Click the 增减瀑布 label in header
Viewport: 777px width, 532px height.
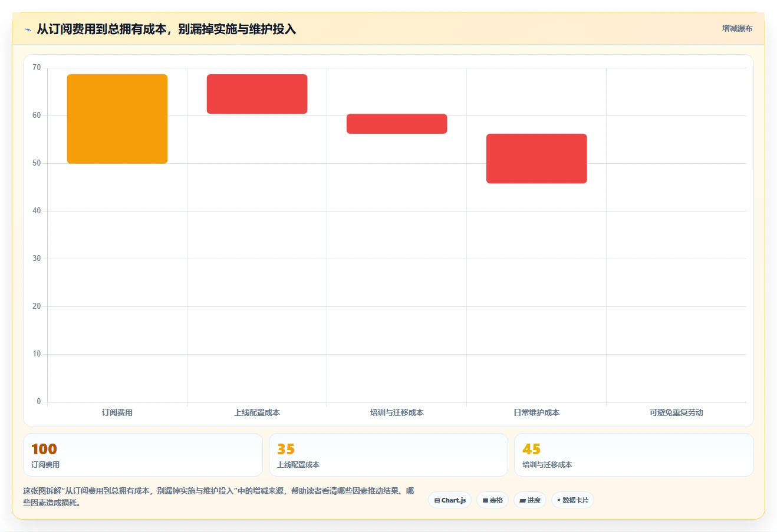point(738,28)
